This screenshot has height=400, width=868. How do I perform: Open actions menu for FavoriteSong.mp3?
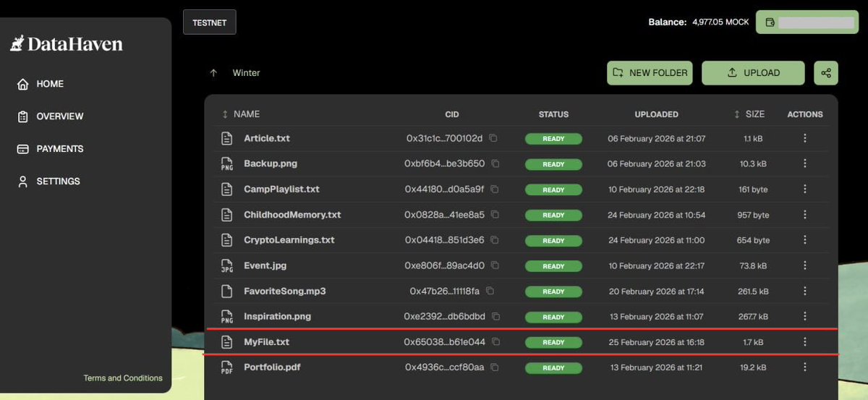pos(805,292)
